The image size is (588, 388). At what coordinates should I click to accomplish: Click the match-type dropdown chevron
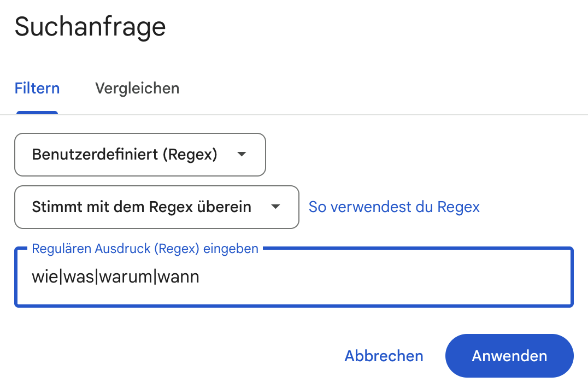pyautogui.click(x=275, y=207)
